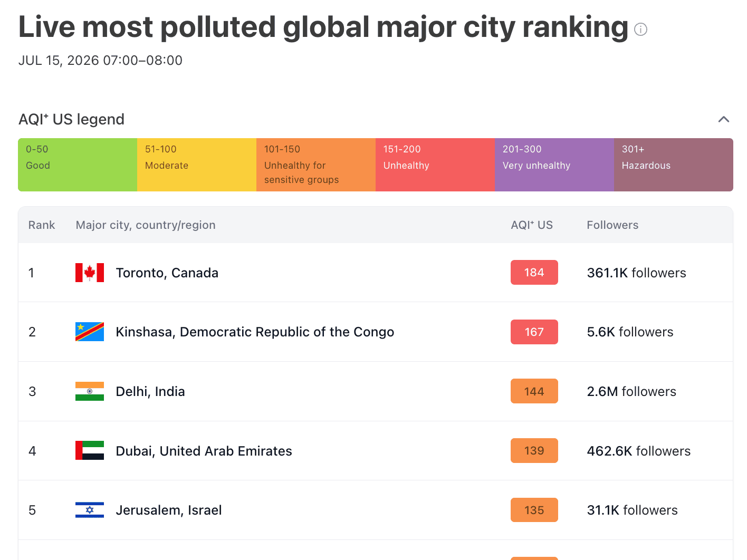The width and height of the screenshot is (747, 560).
Task: Click the 361.1K followers text
Action: (x=637, y=273)
